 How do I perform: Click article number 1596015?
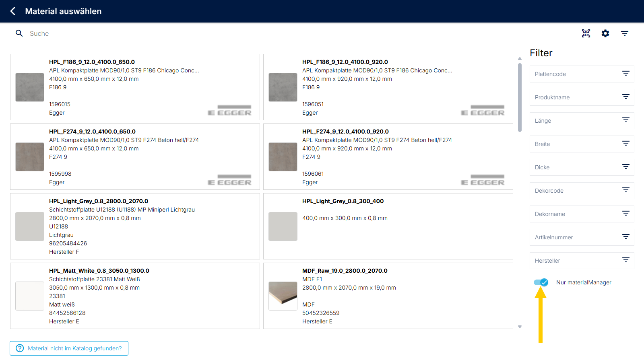coord(60,104)
